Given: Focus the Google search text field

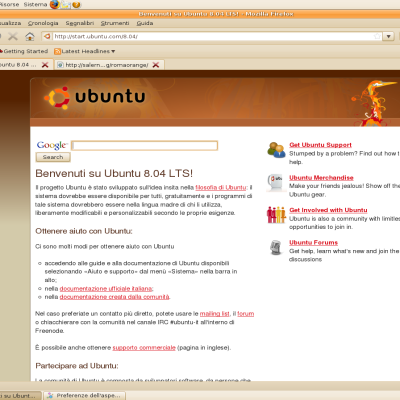Looking at the screenshot, I should click(145, 146).
